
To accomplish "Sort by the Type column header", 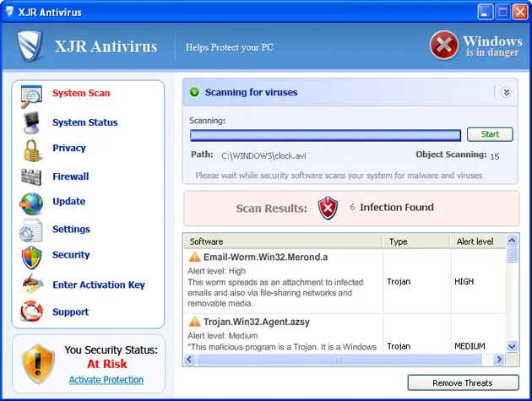I will pyautogui.click(x=416, y=241).
